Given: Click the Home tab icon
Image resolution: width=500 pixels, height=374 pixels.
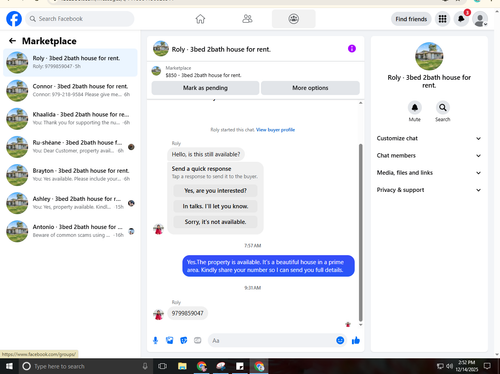Looking at the screenshot, I should (x=200, y=19).
